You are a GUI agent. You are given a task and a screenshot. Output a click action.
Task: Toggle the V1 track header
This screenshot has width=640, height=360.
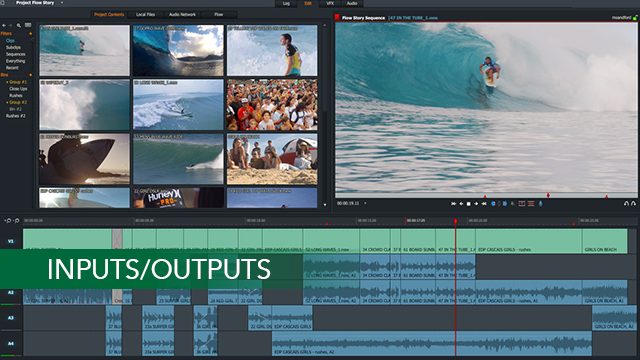pyautogui.click(x=11, y=241)
